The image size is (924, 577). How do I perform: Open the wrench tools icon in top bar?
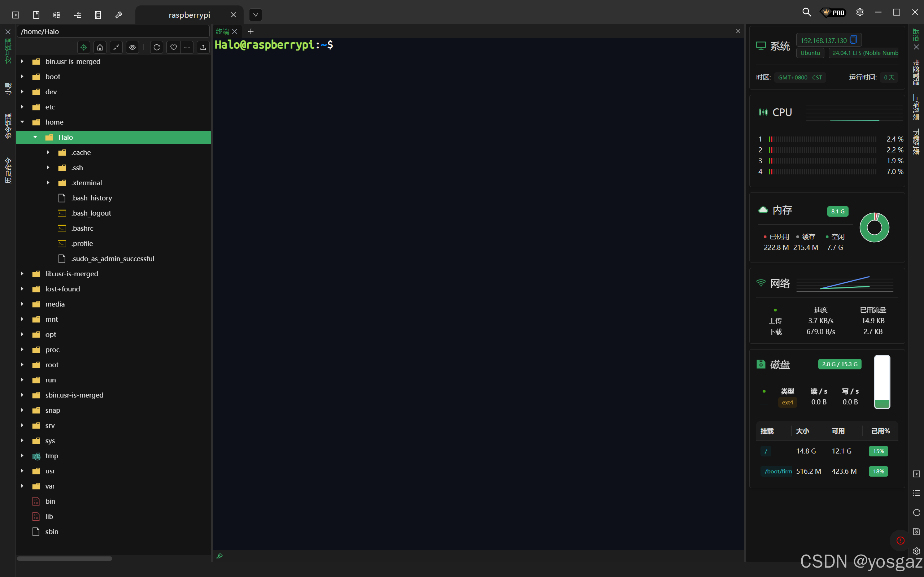click(119, 15)
